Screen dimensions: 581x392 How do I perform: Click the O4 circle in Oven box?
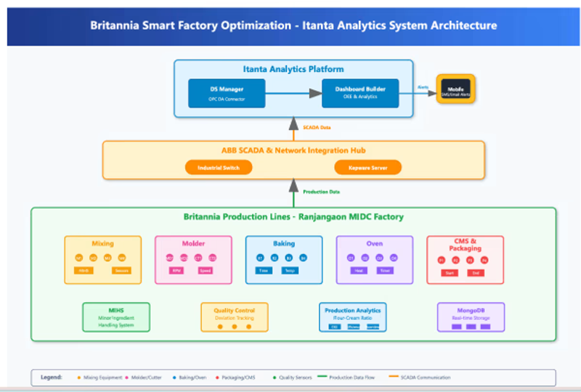point(394,258)
